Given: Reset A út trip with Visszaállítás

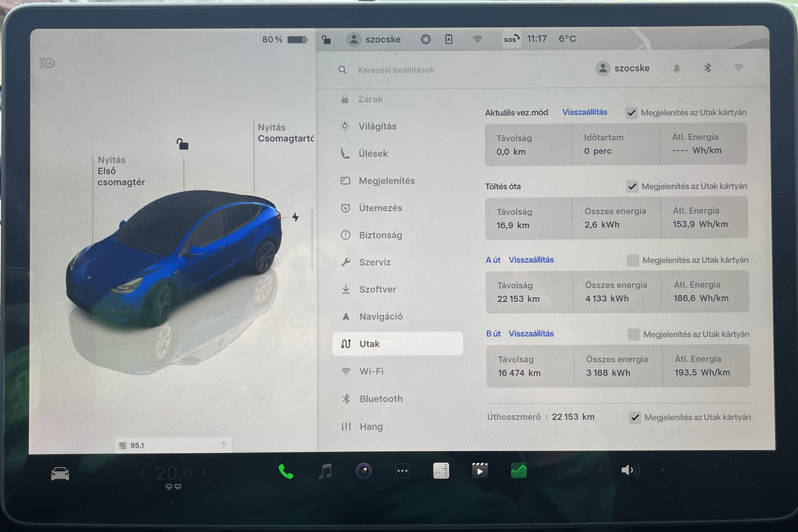Looking at the screenshot, I should tap(531, 260).
